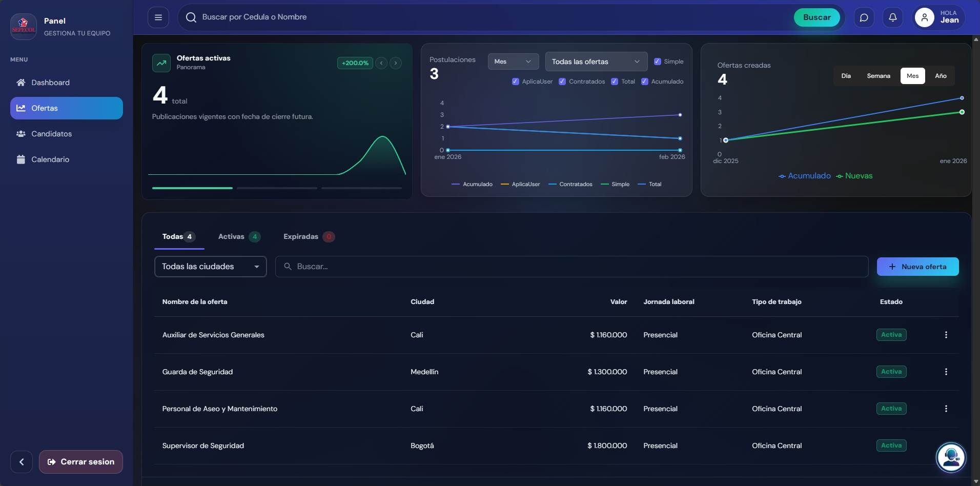Select the Dashboard sidebar icon
This screenshot has width=980, height=486.
coord(21,82)
